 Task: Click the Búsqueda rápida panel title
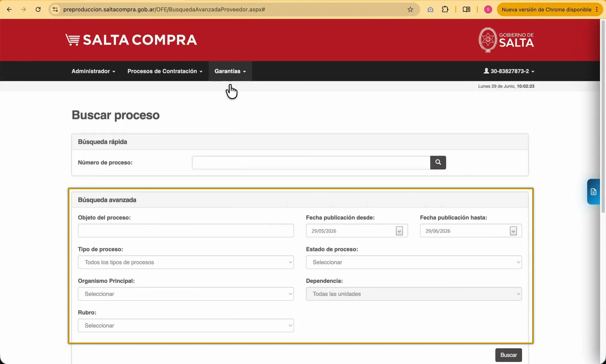[102, 142]
